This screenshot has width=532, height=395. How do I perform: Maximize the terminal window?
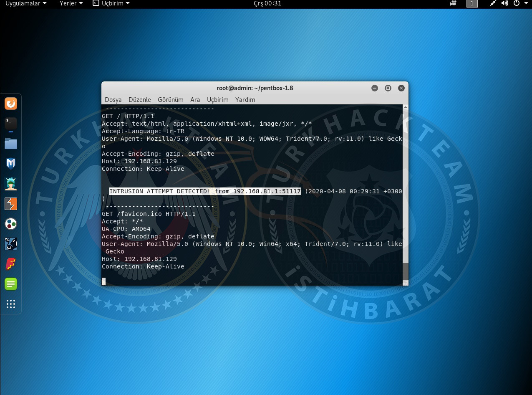388,88
